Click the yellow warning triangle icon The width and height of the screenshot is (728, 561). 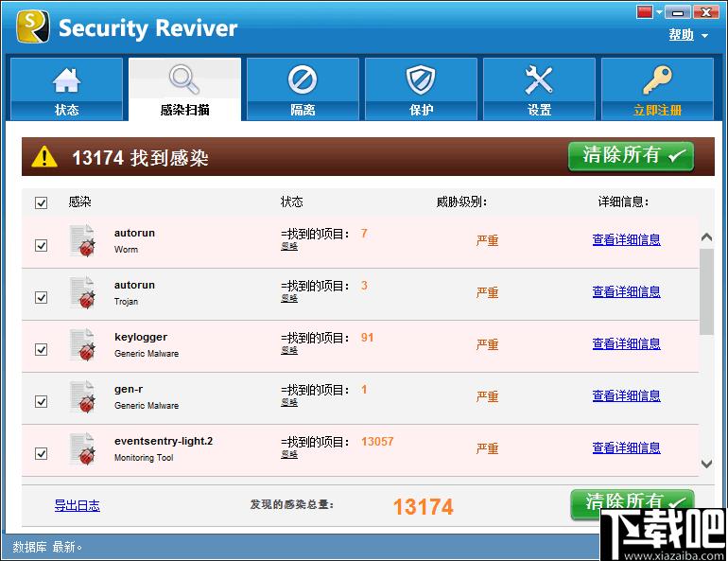pyautogui.click(x=44, y=156)
